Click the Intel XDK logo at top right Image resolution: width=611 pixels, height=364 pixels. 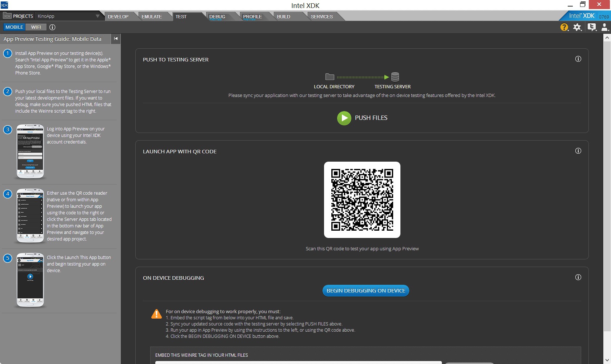coord(582,16)
